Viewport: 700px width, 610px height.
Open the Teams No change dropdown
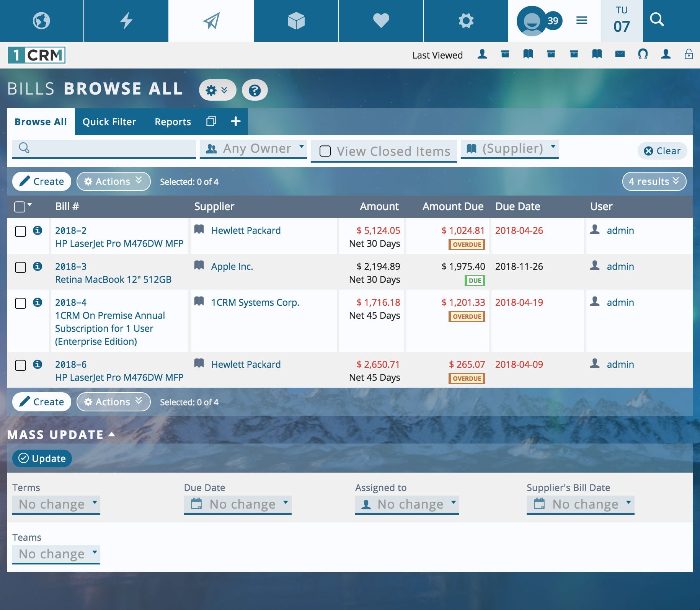tap(56, 555)
